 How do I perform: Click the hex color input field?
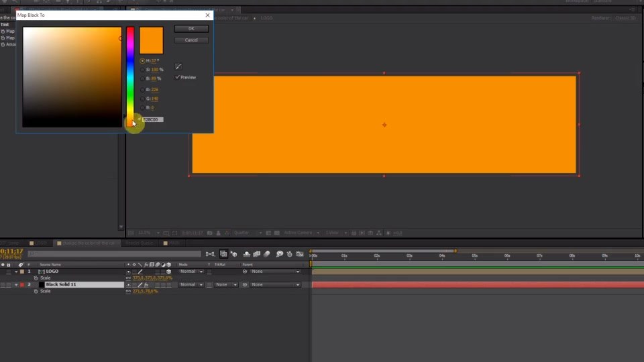[x=152, y=119]
